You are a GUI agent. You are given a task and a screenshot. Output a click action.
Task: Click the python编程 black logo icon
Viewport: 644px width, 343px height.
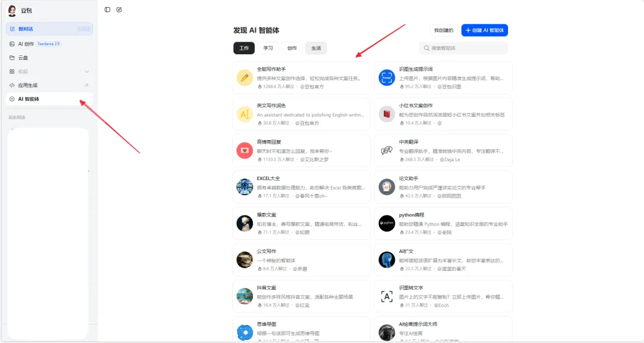386,224
